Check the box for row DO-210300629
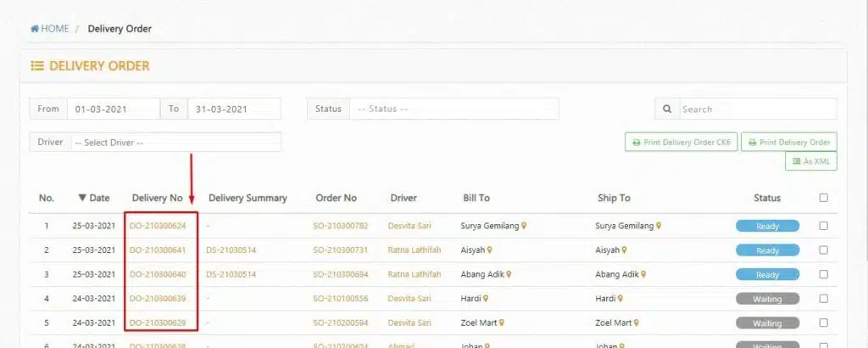 824,323
